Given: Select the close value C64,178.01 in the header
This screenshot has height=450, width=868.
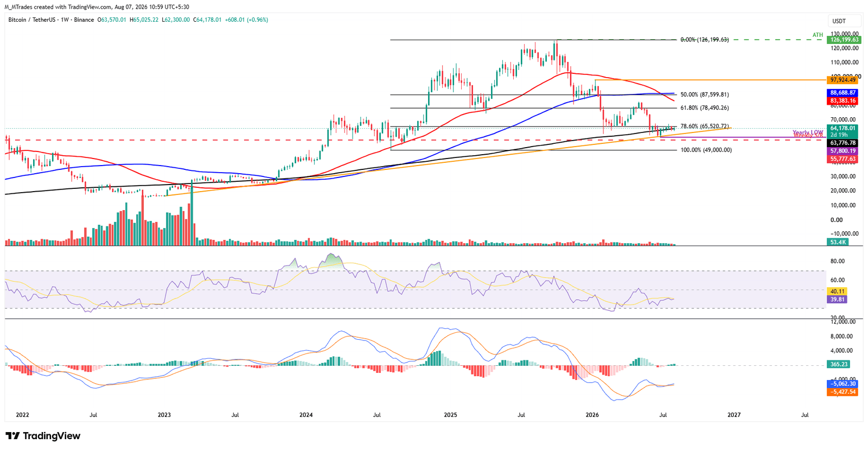Looking at the screenshot, I should pos(207,20).
